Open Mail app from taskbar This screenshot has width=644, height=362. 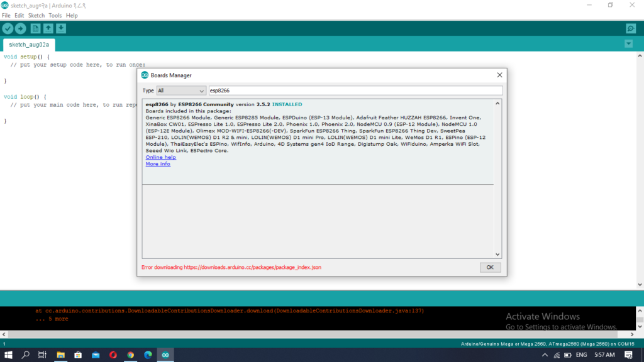pos(96,355)
